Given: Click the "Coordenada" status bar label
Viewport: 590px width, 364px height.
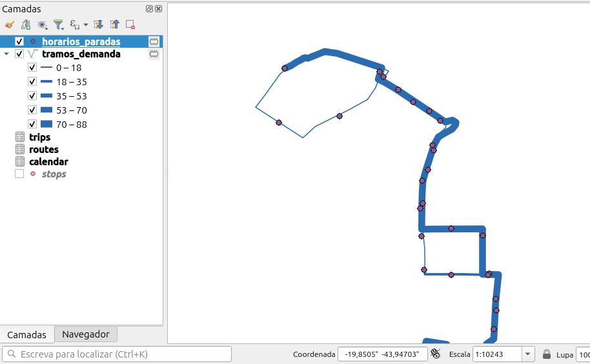Looking at the screenshot, I should click(x=314, y=354).
